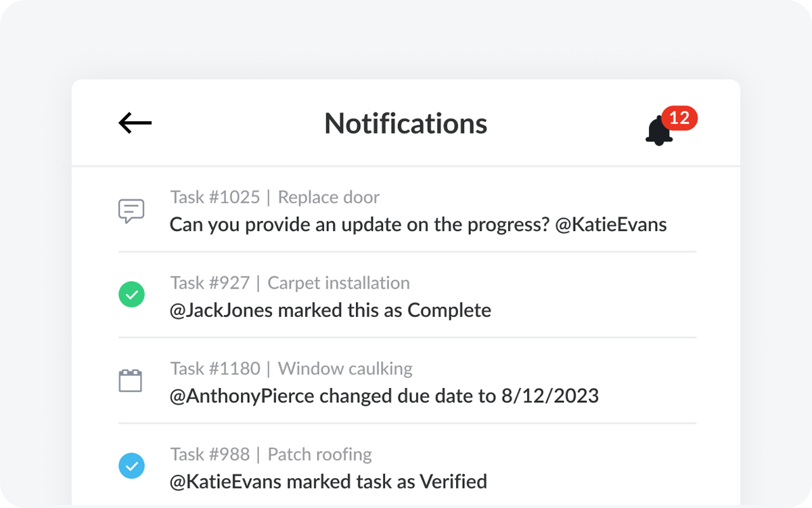This screenshot has width=812, height=508.
Task: Select the due date changed notification text
Action: click(384, 396)
